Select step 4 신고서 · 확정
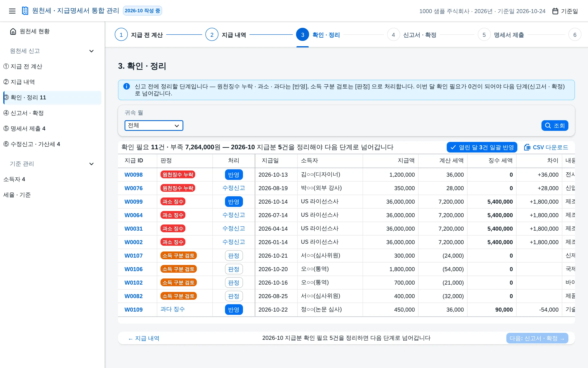This screenshot has height=368, width=588. (x=412, y=35)
